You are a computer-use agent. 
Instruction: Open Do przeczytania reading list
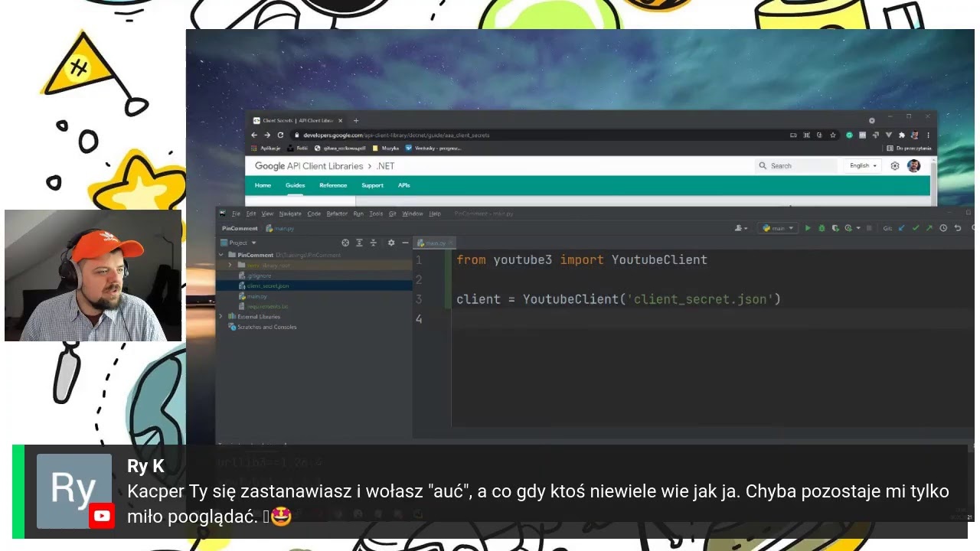coord(909,148)
